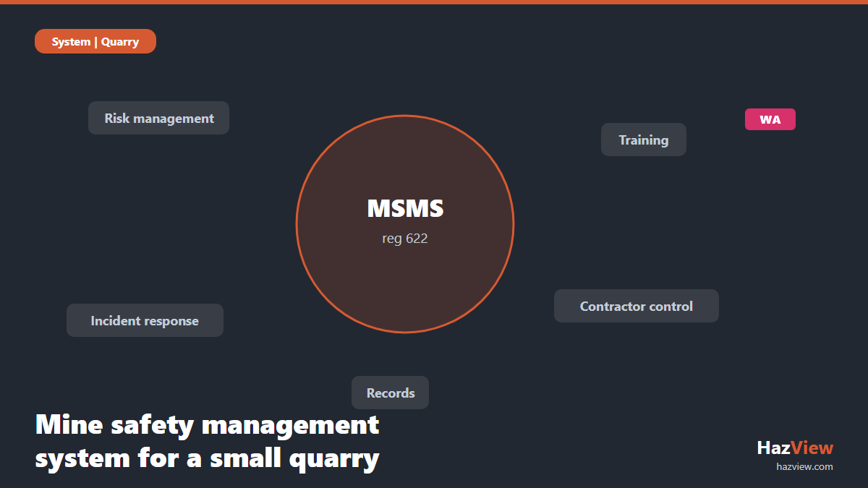Select the Records node
Viewport: 868px width, 488px height.
tap(391, 393)
